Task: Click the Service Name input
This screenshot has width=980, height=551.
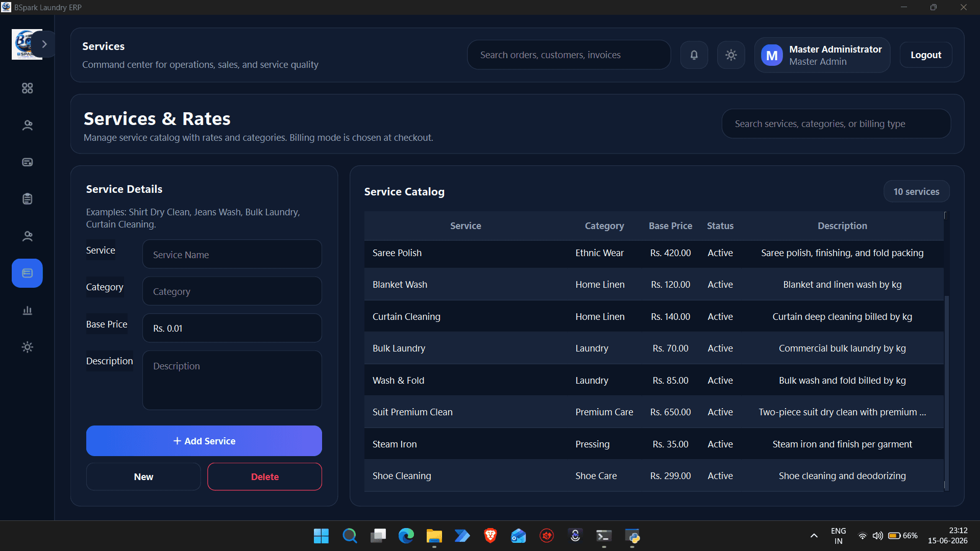Action: [x=232, y=254]
